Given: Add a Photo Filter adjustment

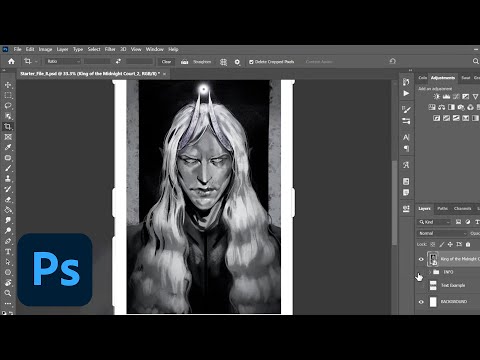Looking at the screenshot, I should (461, 107).
